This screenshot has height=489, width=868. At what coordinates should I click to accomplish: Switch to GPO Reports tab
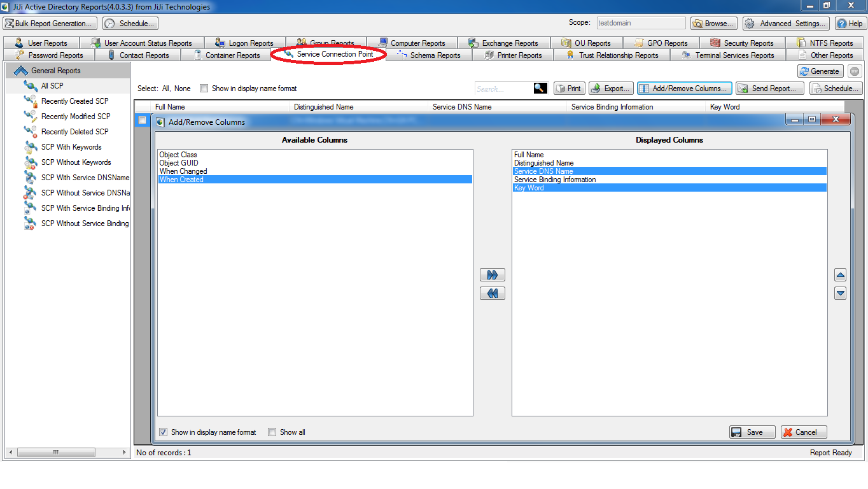[660, 43]
